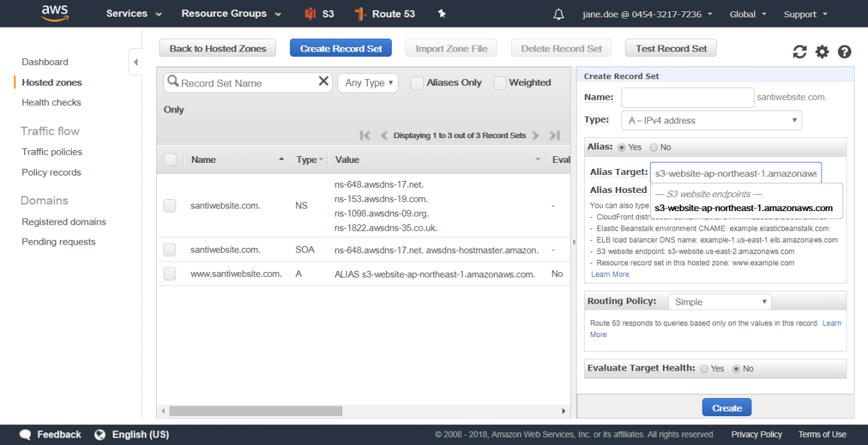Open the Global region dropdown
868x445 pixels.
[x=747, y=14]
